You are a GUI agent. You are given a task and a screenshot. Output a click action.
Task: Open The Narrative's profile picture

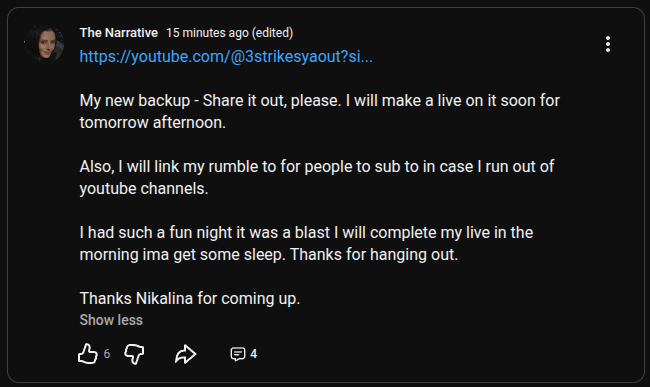[44, 44]
